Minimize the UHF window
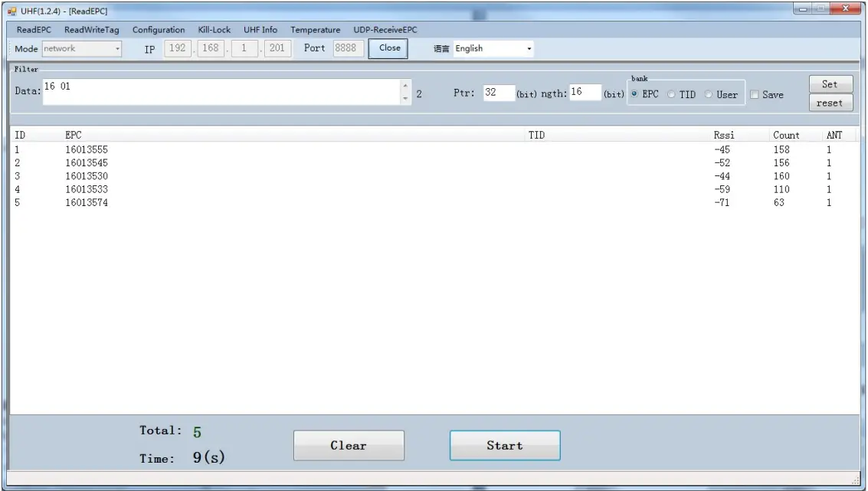Image resolution: width=868 pixels, height=491 pixels. pos(802,9)
